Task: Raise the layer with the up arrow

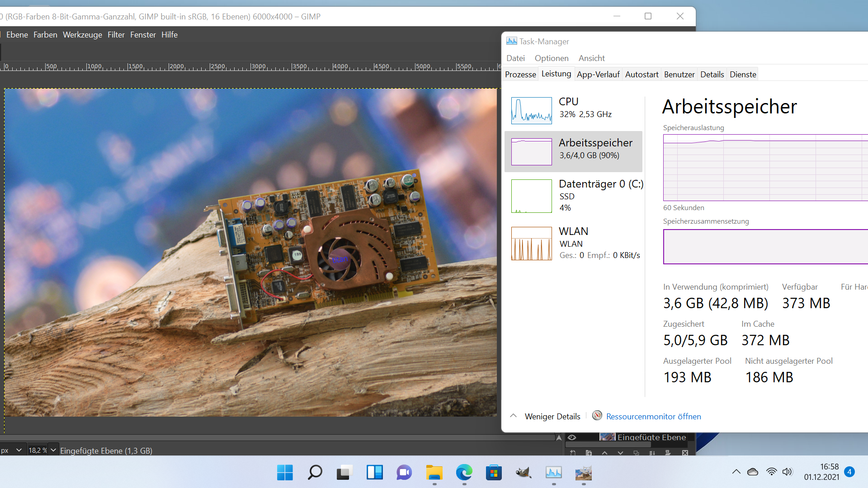Action: (604, 453)
